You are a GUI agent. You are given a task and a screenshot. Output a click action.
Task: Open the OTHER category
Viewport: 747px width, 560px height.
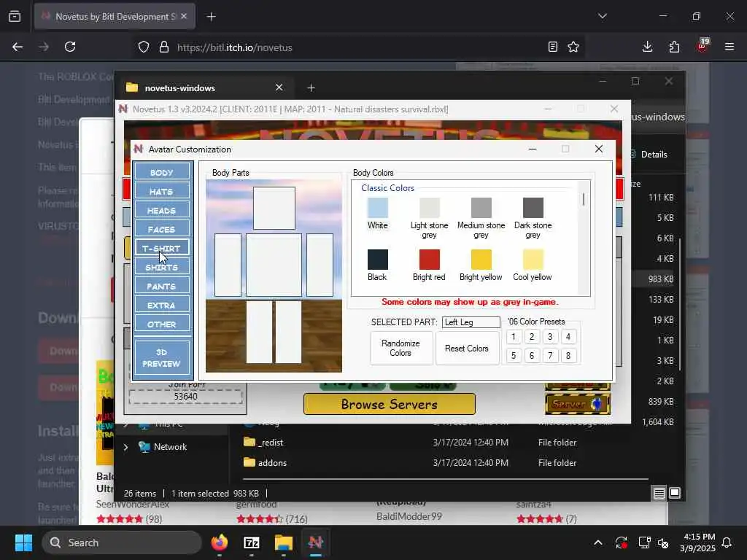162,324
